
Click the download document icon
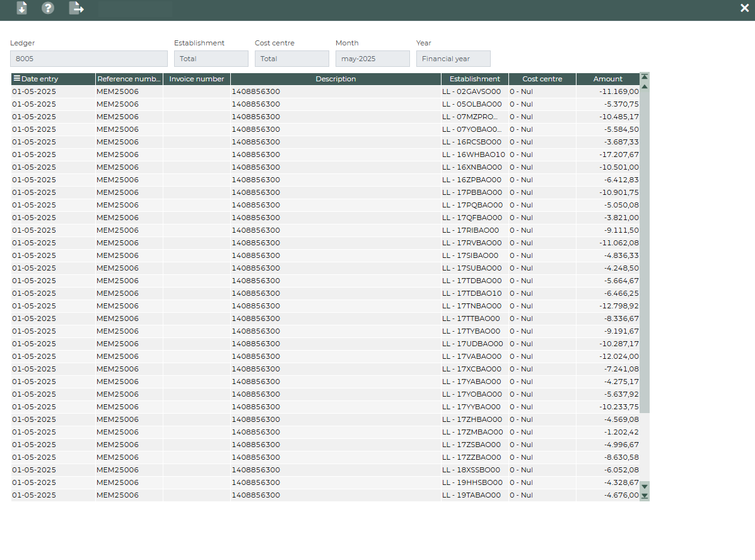21,8
